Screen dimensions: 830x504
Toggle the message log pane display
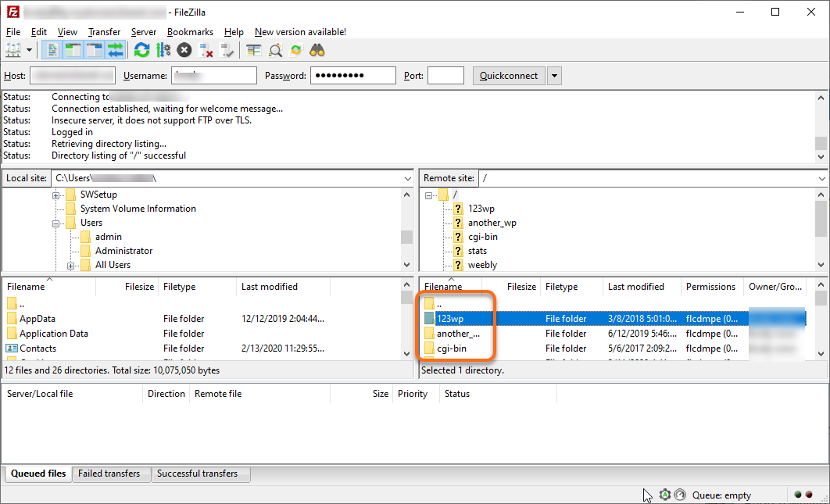pos(52,49)
